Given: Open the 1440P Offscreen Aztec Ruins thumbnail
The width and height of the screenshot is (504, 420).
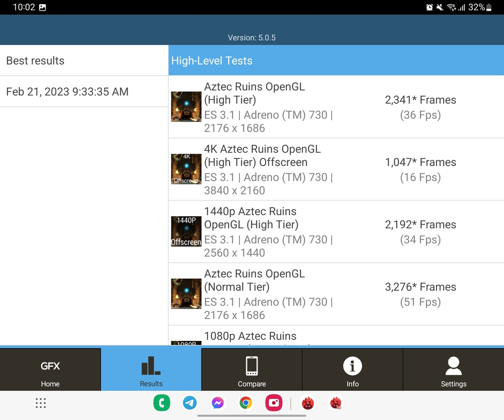Looking at the screenshot, I should click(x=186, y=231).
